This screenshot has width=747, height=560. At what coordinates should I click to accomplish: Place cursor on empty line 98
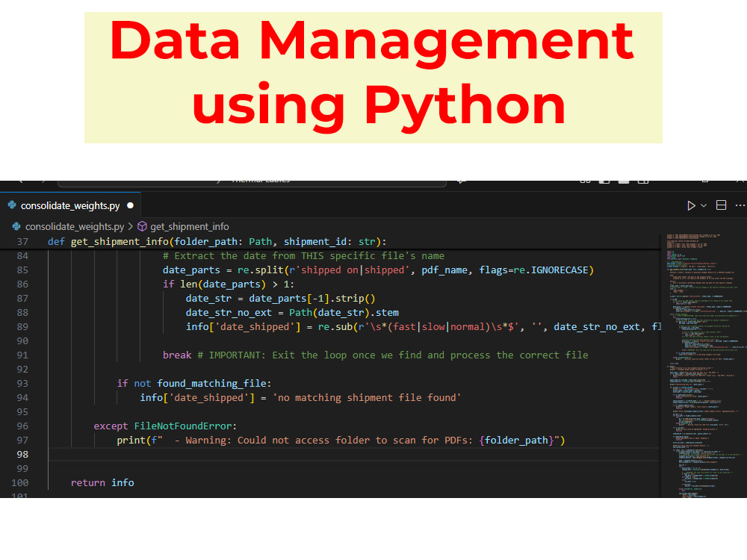354,454
